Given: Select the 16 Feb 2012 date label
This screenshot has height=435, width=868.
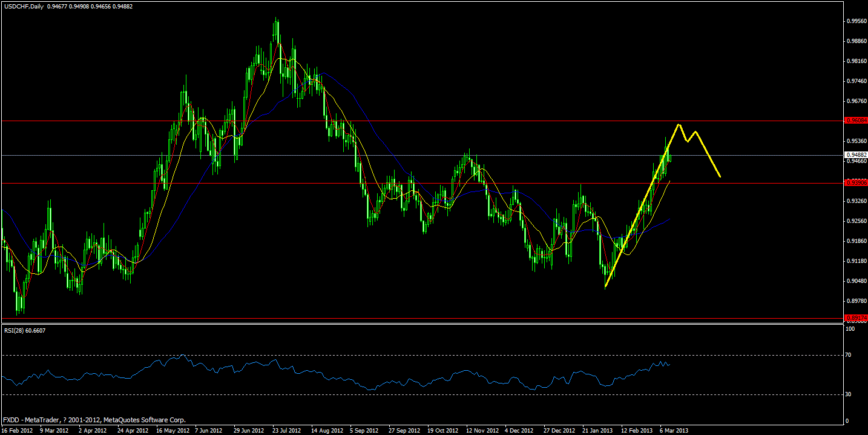Looking at the screenshot, I should coord(18,430).
